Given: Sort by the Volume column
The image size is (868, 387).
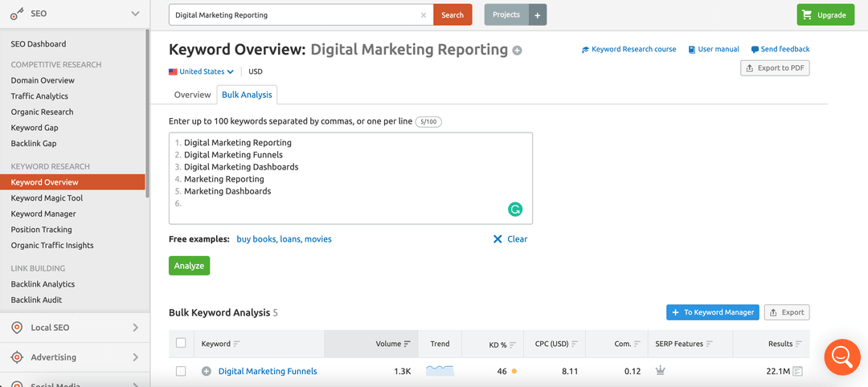Looking at the screenshot, I should click(x=393, y=344).
